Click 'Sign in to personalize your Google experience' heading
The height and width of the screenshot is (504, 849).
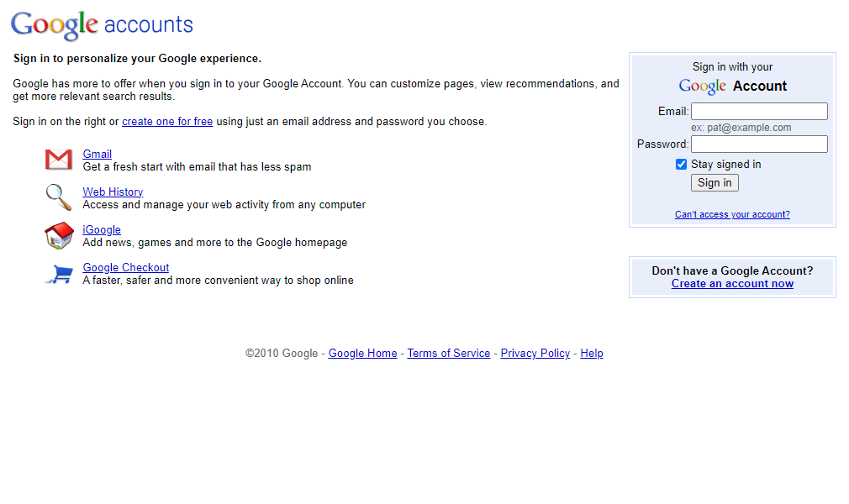[137, 59]
